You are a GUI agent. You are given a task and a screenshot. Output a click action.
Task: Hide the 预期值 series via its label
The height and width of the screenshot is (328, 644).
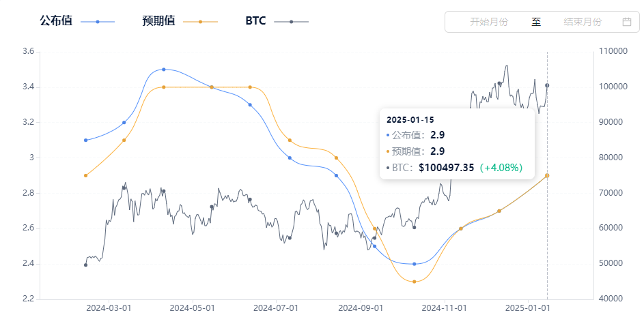(158, 21)
